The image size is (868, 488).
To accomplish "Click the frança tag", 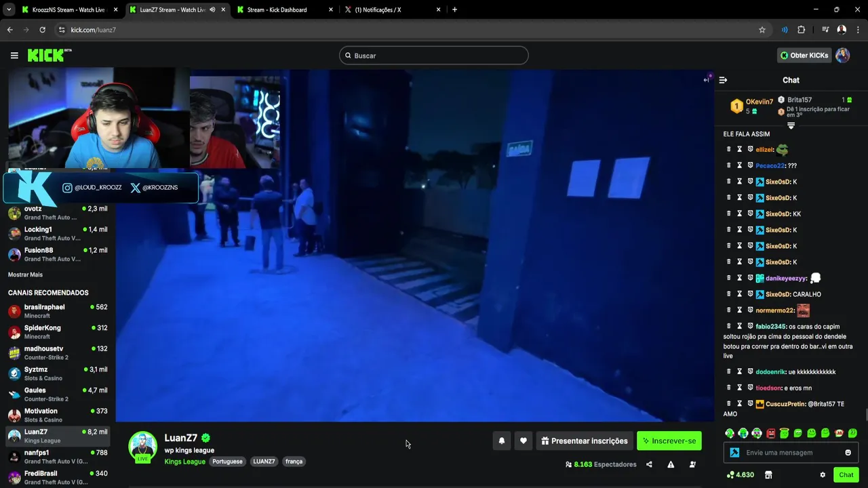I will coord(294,462).
